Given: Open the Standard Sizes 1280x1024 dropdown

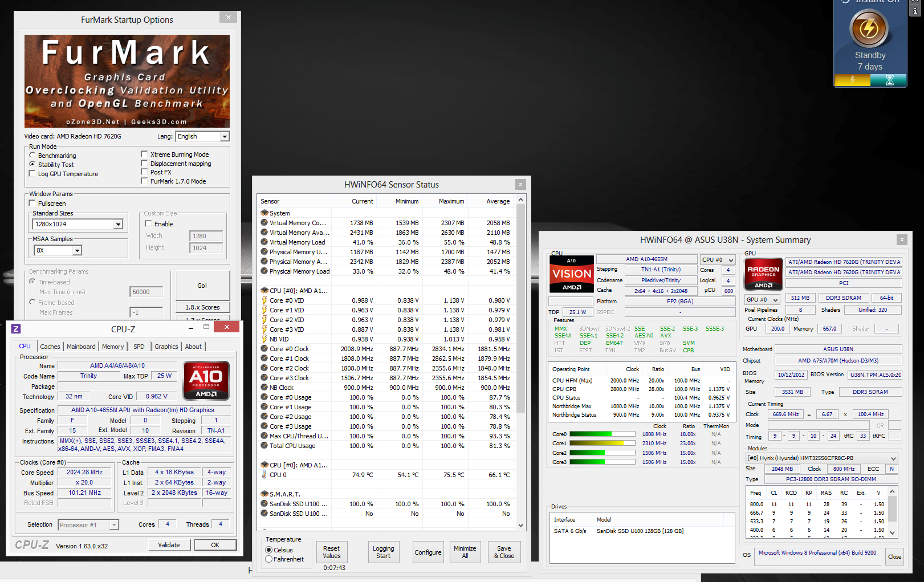Looking at the screenshot, I should (x=78, y=224).
